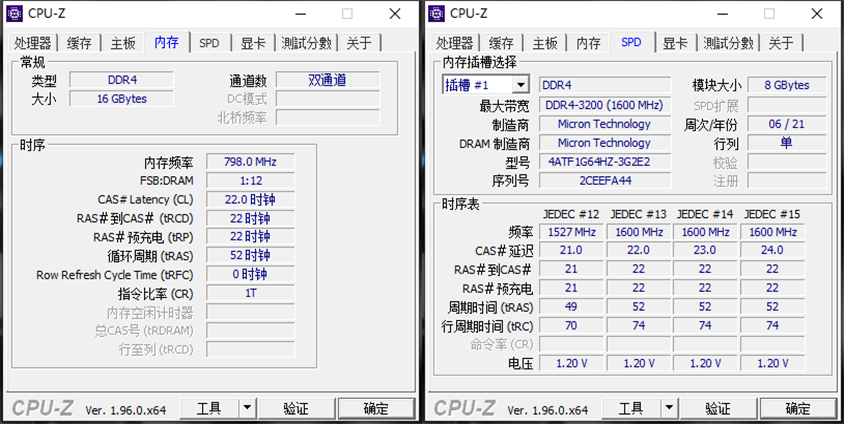Open 测試分數 tab in the right window
This screenshot has width=844, height=424.
tap(728, 43)
